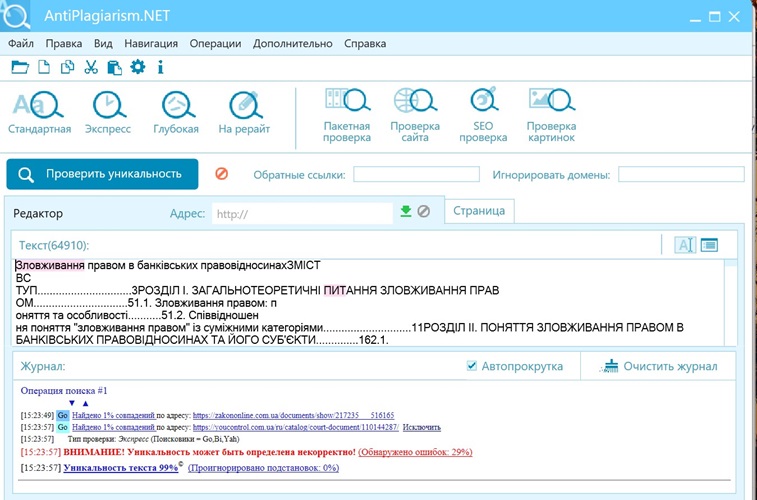Show program info icon
The width and height of the screenshot is (757, 500).
(160, 67)
